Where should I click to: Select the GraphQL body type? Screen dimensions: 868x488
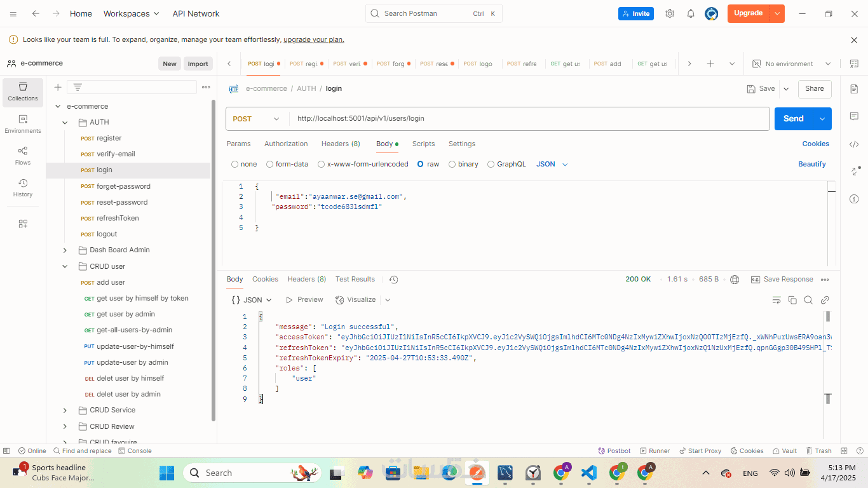tap(507, 164)
